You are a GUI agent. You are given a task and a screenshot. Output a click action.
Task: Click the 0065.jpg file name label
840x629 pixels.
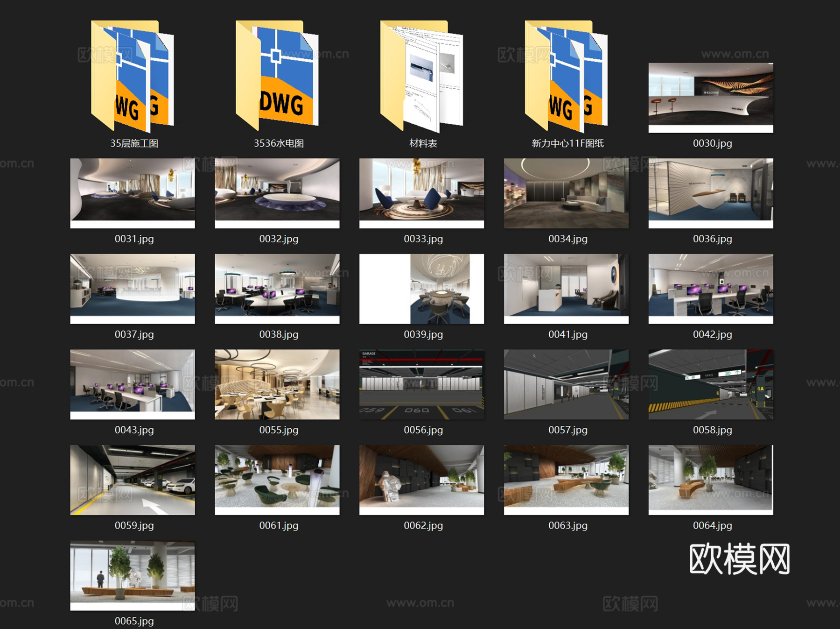coord(134,621)
